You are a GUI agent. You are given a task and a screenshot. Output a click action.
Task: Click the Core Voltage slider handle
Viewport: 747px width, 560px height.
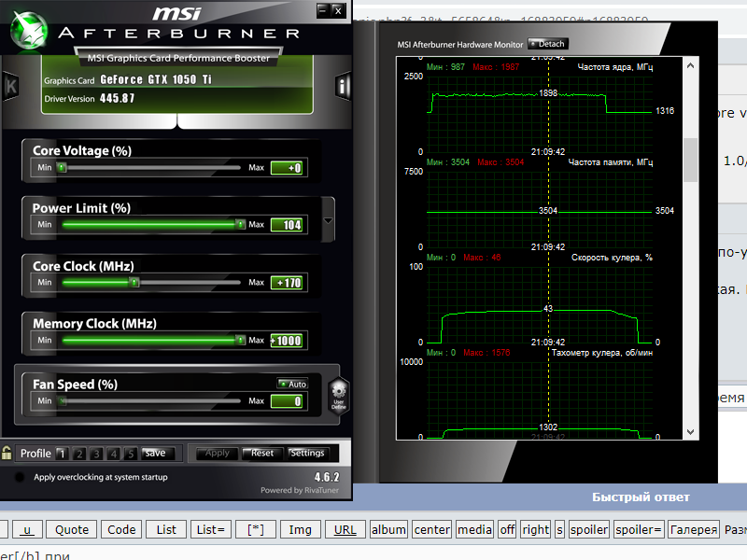[x=62, y=168]
